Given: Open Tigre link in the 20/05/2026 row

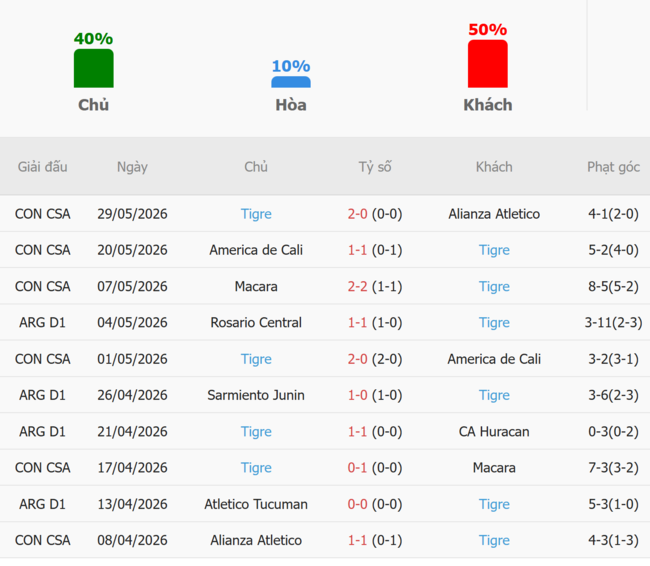Looking at the screenshot, I should (x=494, y=250).
